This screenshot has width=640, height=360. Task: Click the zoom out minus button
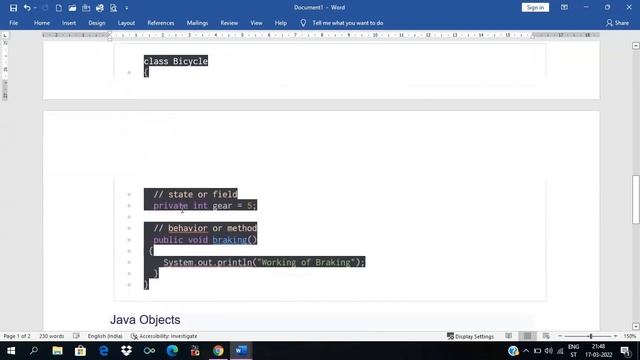click(560, 336)
